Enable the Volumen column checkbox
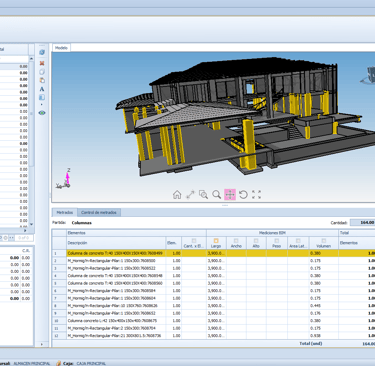The height and width of the screenshot is (366, 375). pos(324,241)
